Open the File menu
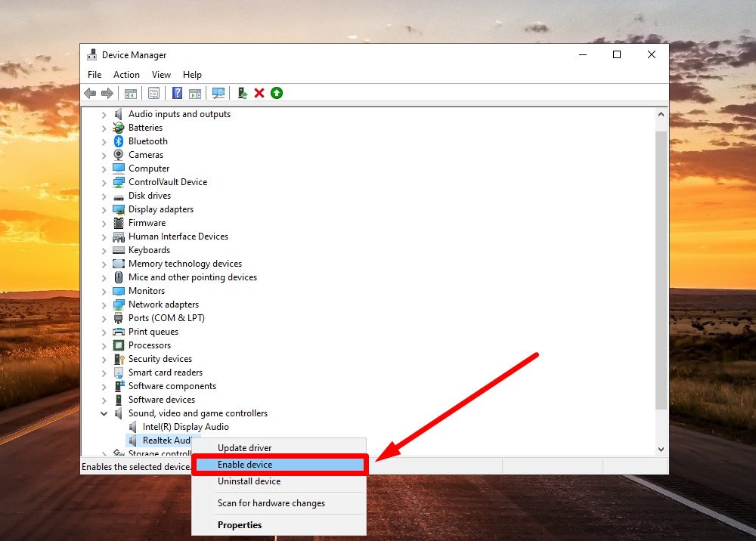The height and width of the screenshot is (541, 756). click(x=94, y=75)
